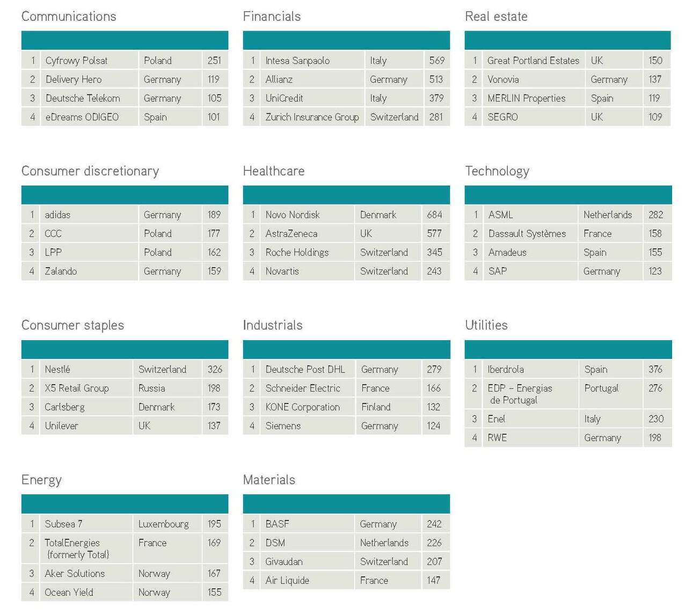Click Allianz in Financials table
The height and width of the screenshot is (616, 693).
(x=279, y=79)
